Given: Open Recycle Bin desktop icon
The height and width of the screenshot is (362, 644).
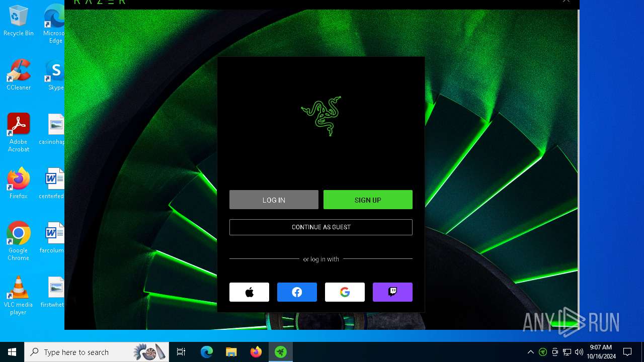Looking at the screenshot, I should (x=19, y=21).
